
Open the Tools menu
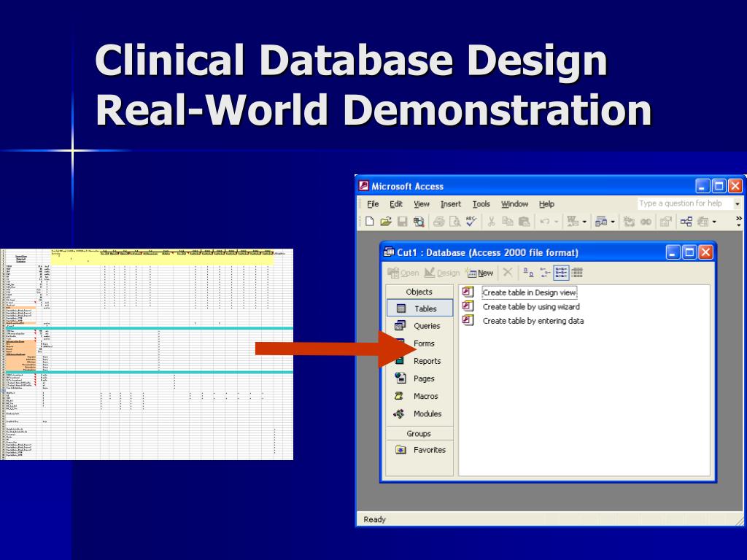481,204
